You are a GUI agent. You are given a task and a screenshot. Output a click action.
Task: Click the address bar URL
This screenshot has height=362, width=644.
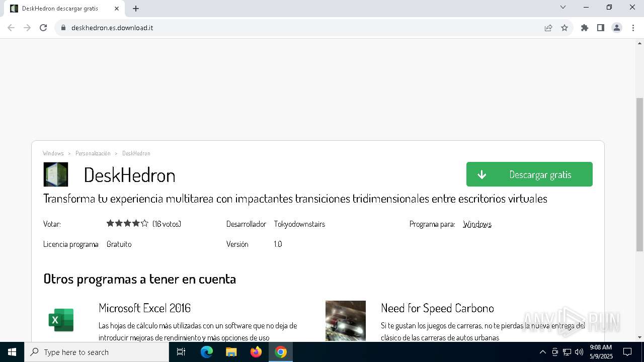click(112, 28)
